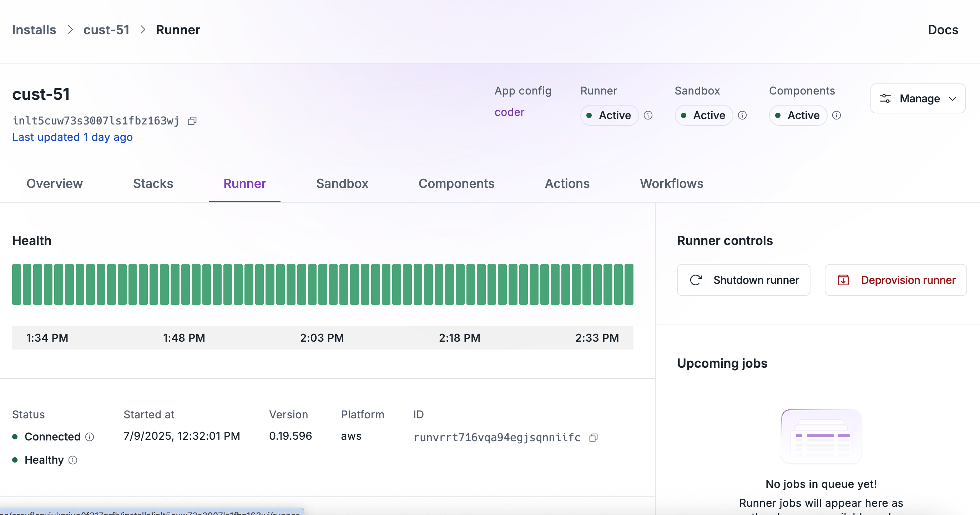Switch to the Sandbox tab
Viewport: 980px width, 515px height.
pyautogui.click(x=342, y=184)
